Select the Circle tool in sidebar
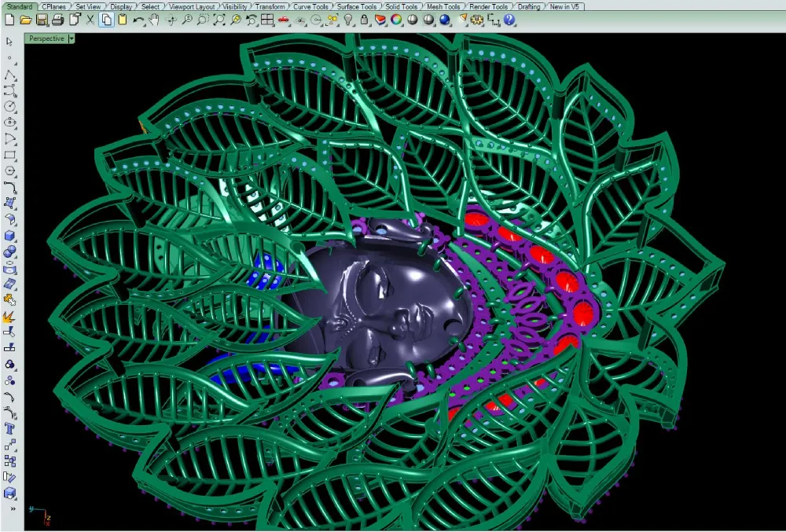786x532 pixels. pos(9,106)
